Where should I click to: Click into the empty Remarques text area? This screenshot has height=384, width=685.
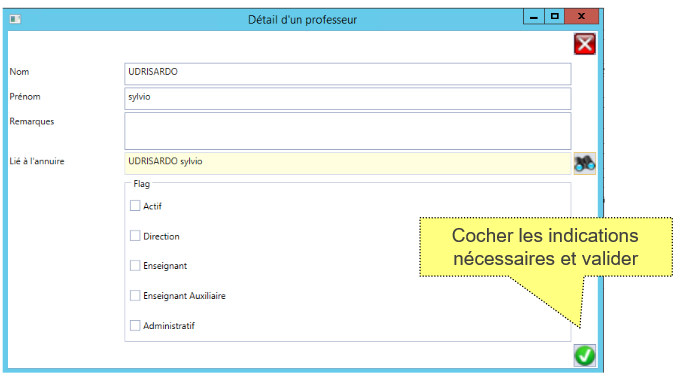click(x=348, y=131)
